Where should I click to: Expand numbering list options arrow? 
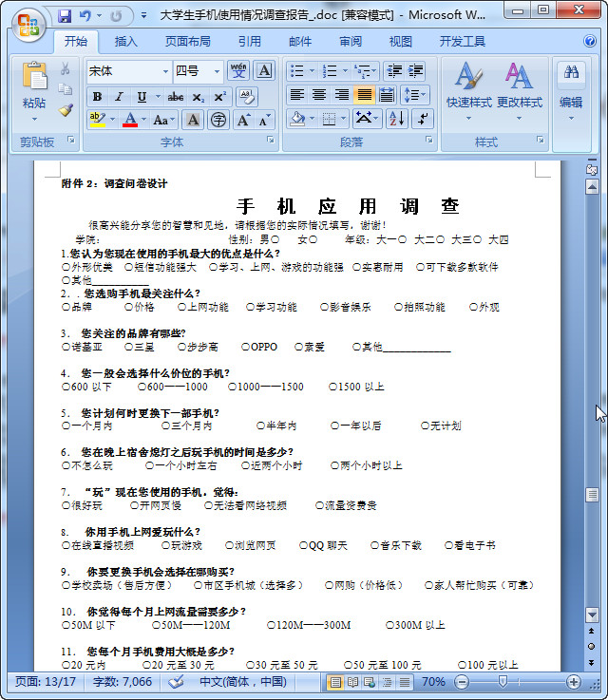pyautogui.click(x=345, y=71)
